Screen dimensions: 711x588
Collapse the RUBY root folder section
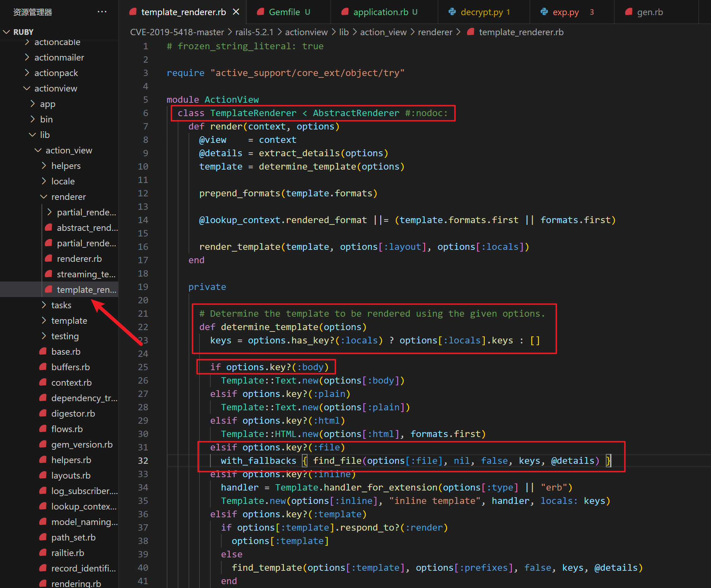[6, 32]
